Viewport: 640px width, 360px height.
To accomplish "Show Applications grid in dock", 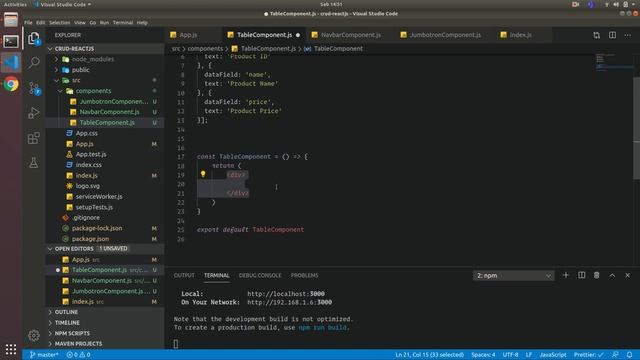I will [x=11, y=349].
